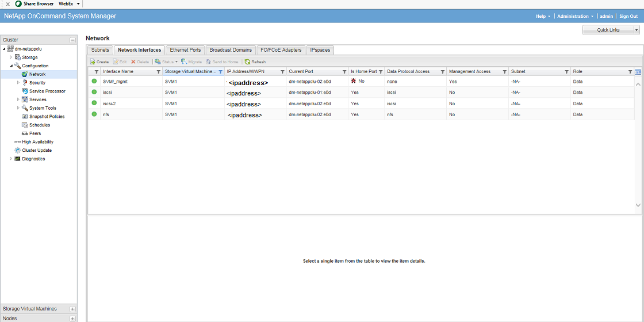Image resolution: width=644 pixels, height=322 pixels.
Task: Switch to the IPspaces tab
Action: coord(321,50)
